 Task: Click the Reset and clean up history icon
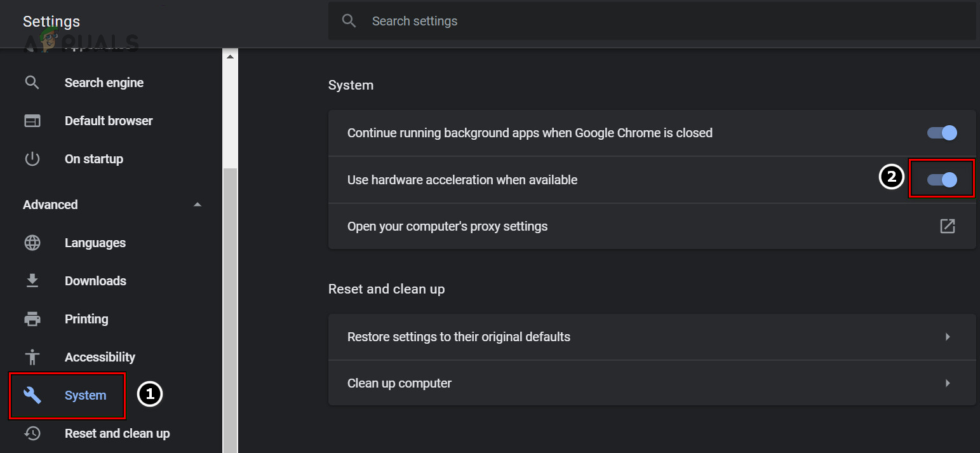click(32, 433)
